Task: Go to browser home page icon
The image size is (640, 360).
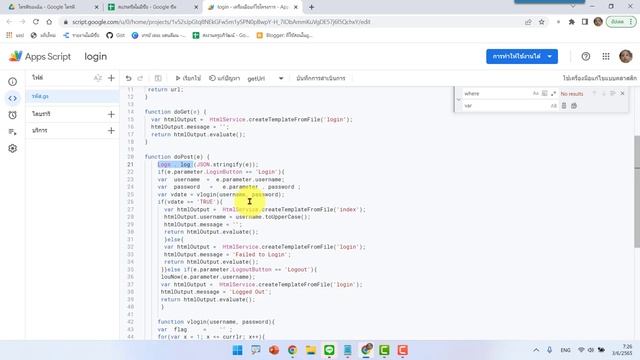Action: click(x=49, y=22)
